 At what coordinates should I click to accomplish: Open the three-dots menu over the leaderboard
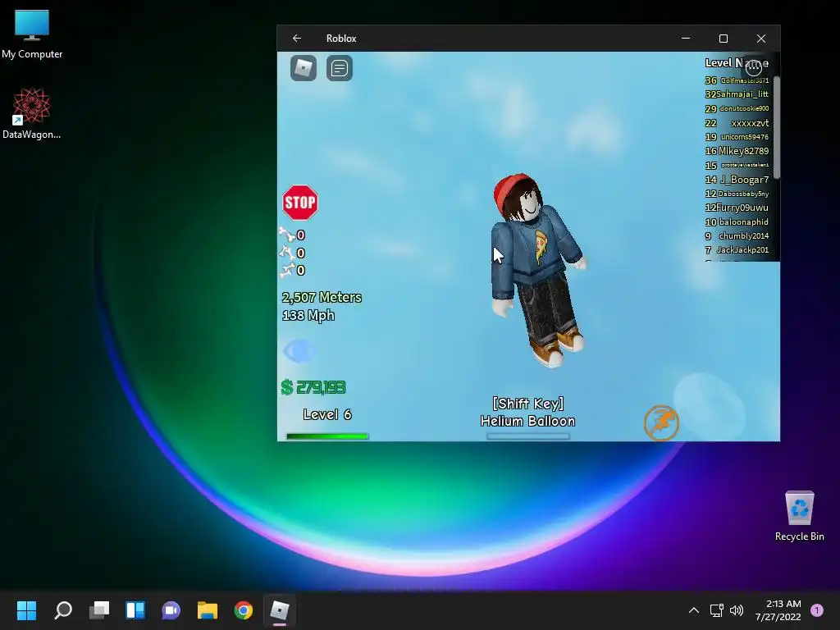[754, 67]
